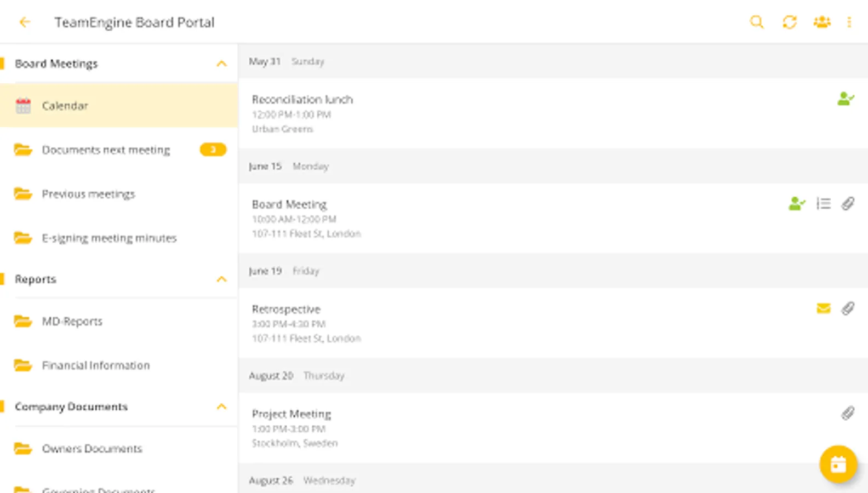The height and width of the screenshot is (493, 868).
Task: Collapse the Reports section chevron
Action: (x=221, y=279)
